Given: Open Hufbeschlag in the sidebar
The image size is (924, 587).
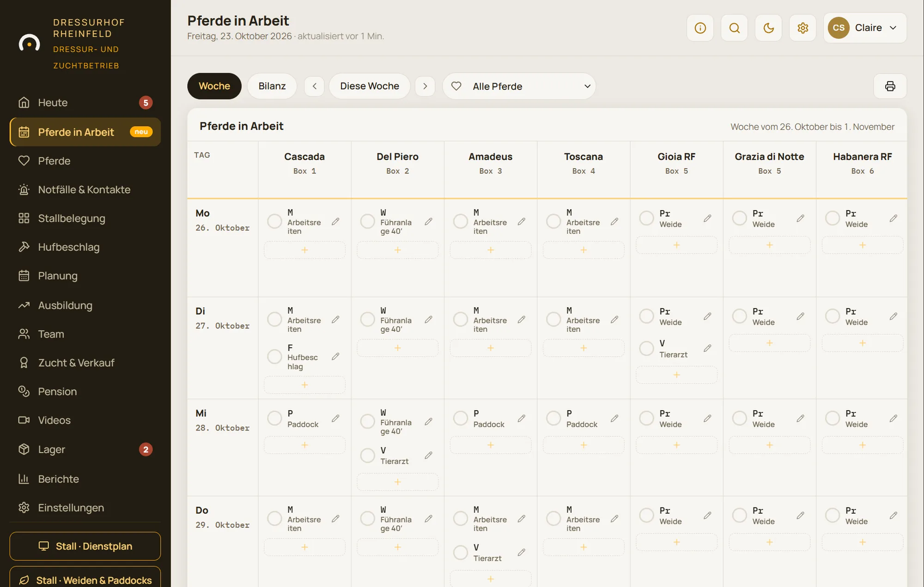Looking at the screenshot, I should 85,247.
